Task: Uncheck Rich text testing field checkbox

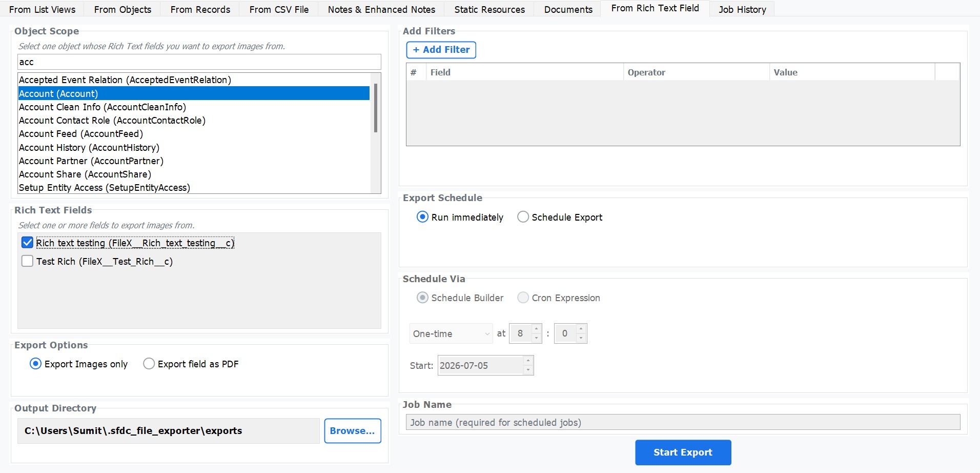Action: click(28, 243)
